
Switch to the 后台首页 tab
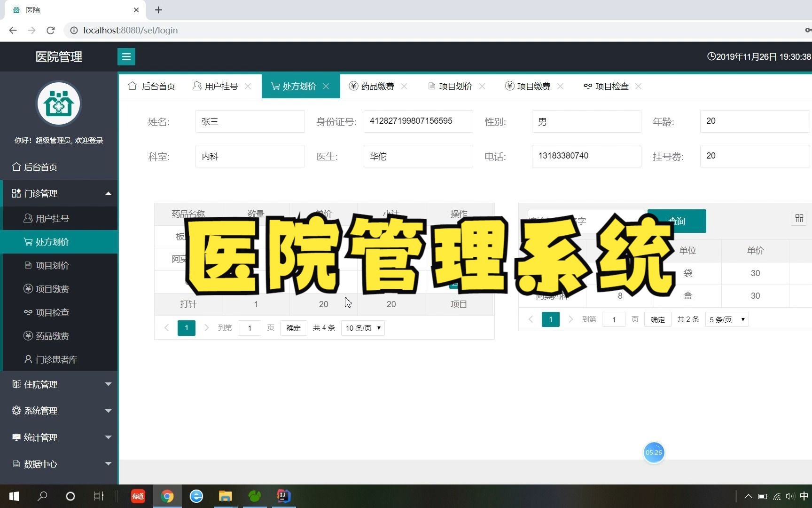(152, 86)
